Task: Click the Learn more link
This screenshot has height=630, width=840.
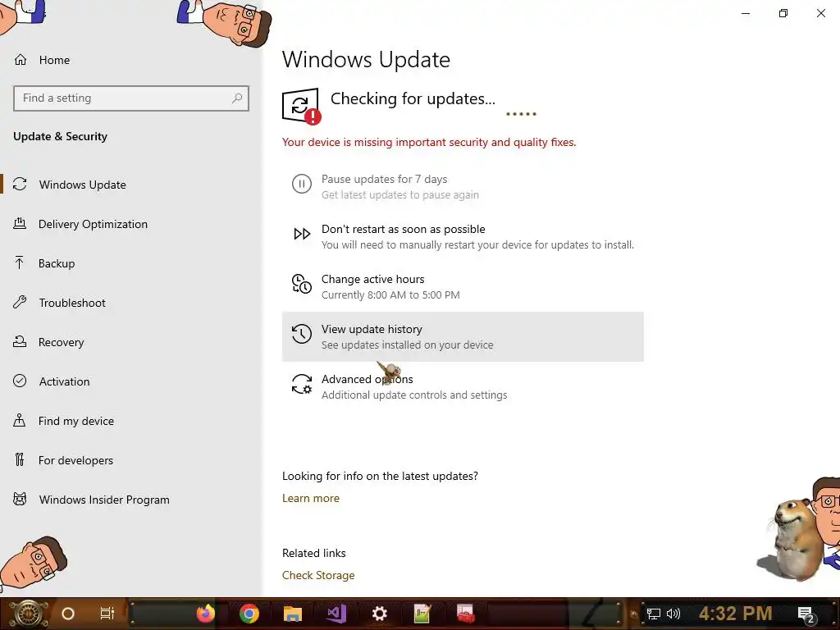Action: coord(311,498)
